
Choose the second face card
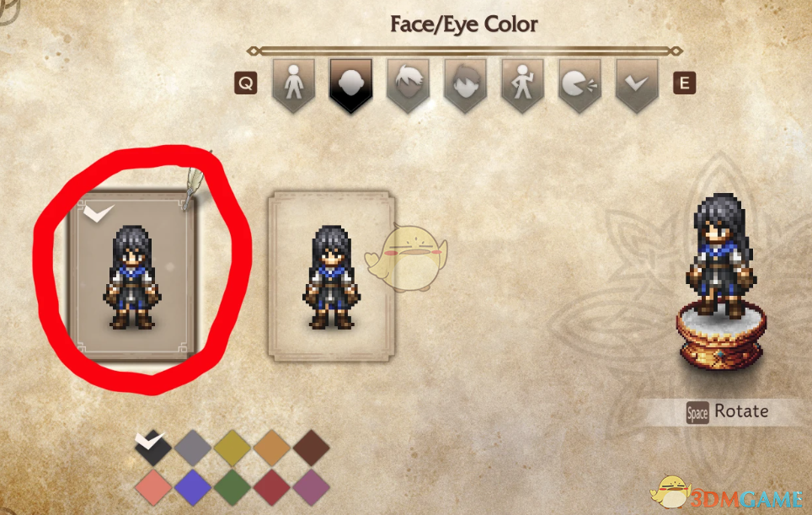click(x=331, y=275)
